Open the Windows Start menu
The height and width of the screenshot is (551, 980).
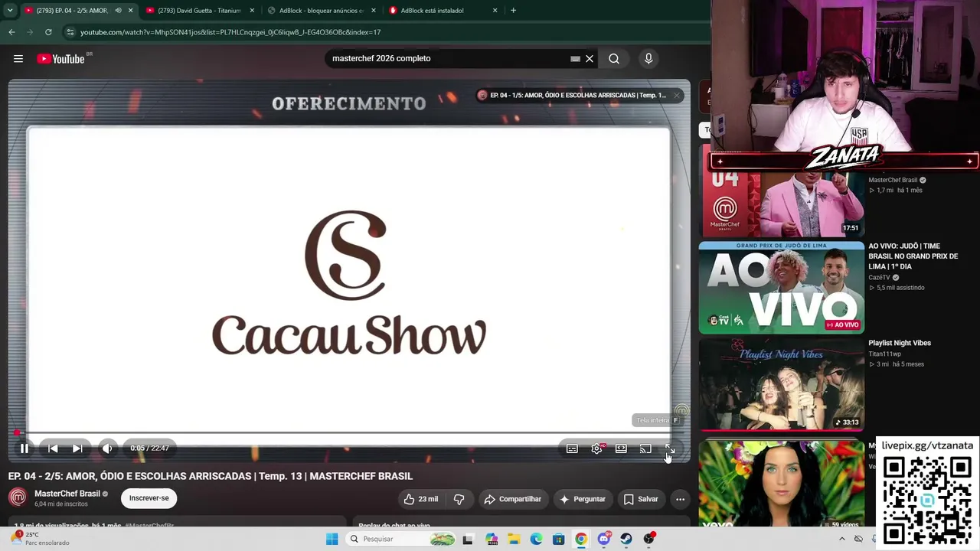coord(332,539)
